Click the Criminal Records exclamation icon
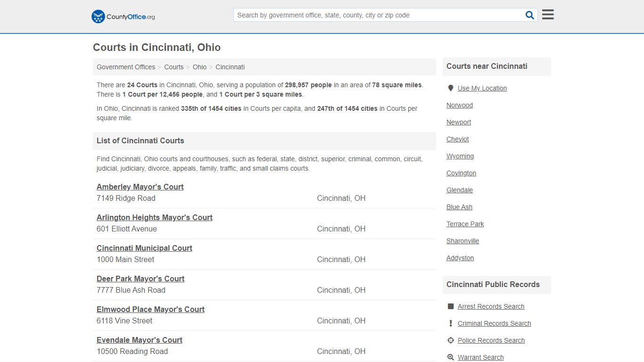 pyautogui.click(x=450, y=323)
